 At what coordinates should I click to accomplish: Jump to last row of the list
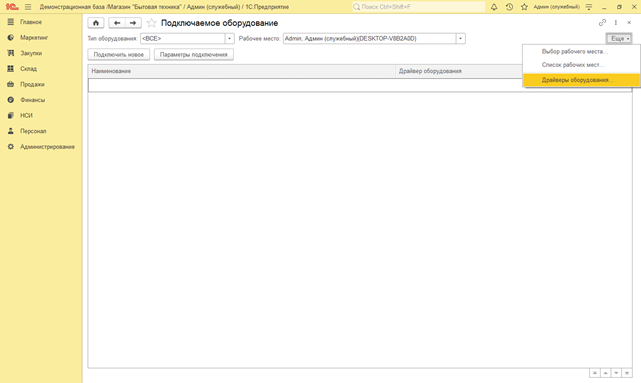(x=627, y=373)
